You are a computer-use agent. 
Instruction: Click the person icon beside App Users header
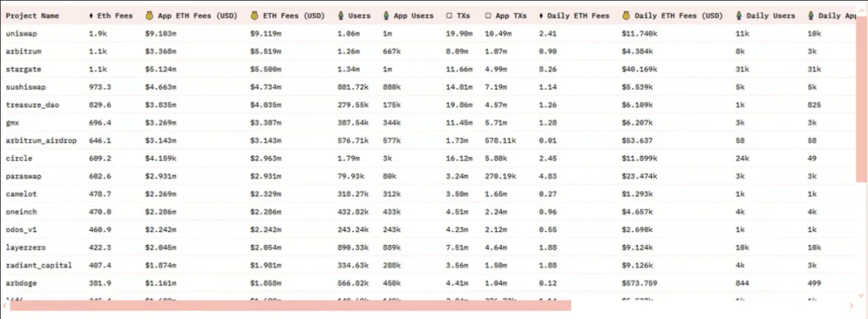pyautogui.click(x=386, y=16)
